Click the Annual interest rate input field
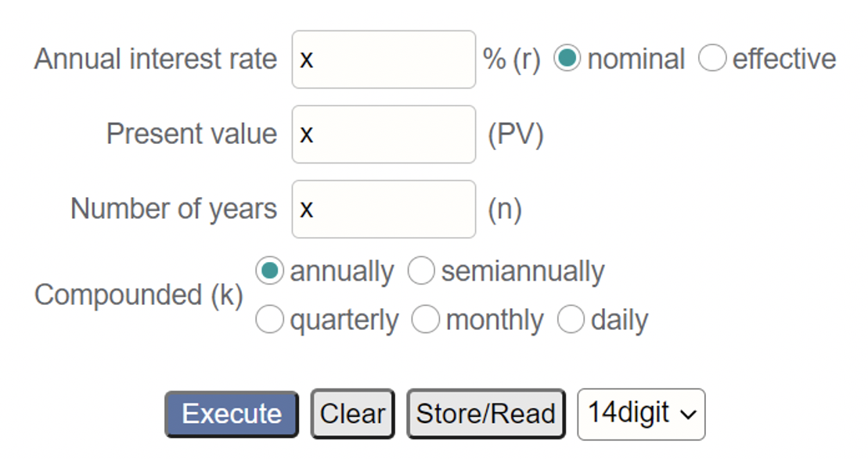868x470 pixels. coord(384,59)
